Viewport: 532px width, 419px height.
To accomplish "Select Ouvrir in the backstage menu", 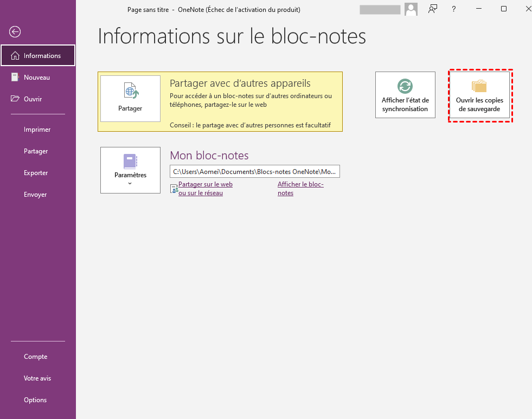I will tap(38, 99).
